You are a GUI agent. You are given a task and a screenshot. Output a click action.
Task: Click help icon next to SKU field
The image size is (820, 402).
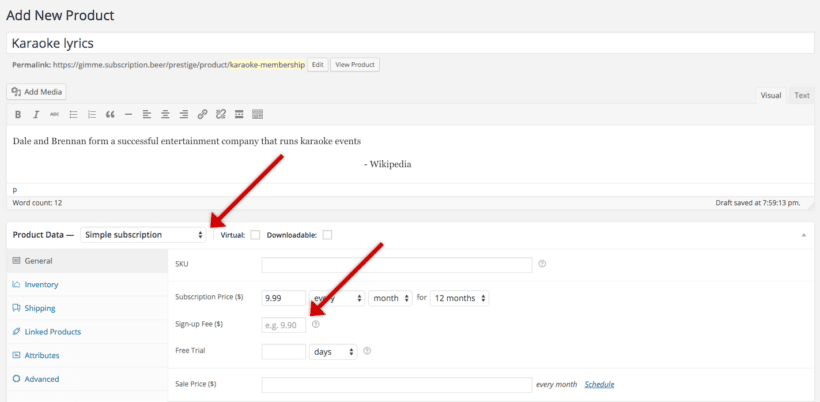click(542, 264)
